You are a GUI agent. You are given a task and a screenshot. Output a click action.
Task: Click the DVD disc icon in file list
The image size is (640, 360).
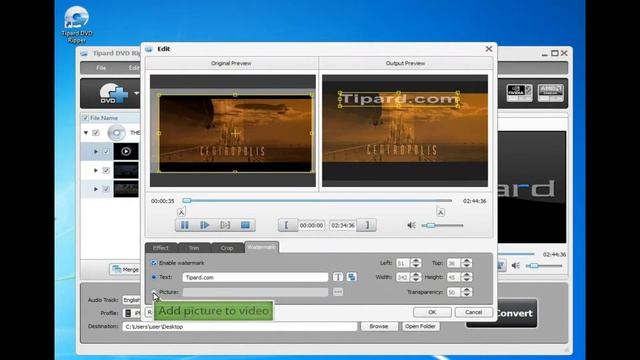(x=116, y=133)
